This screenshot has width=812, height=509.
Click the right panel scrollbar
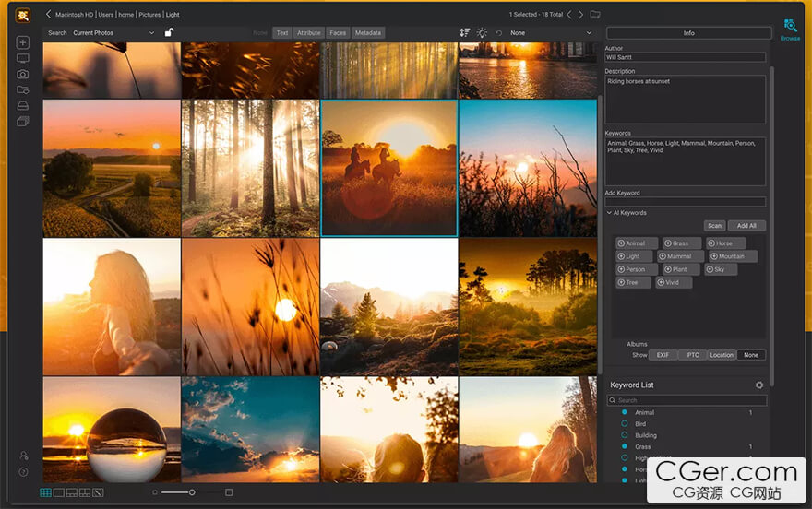(x=772, y=226)
